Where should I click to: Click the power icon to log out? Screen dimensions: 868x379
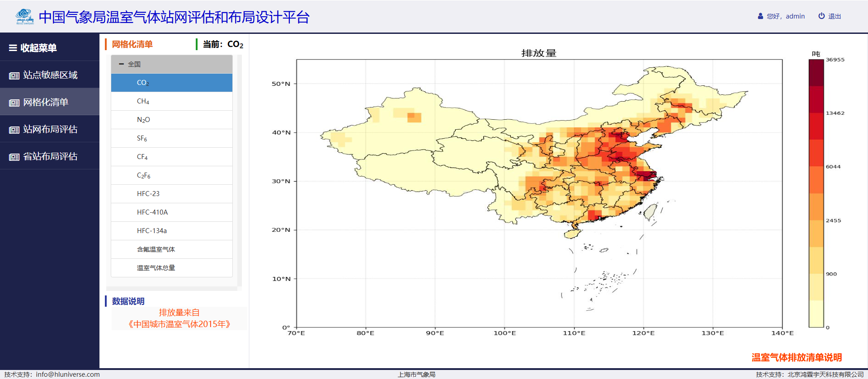coord(821,16)
